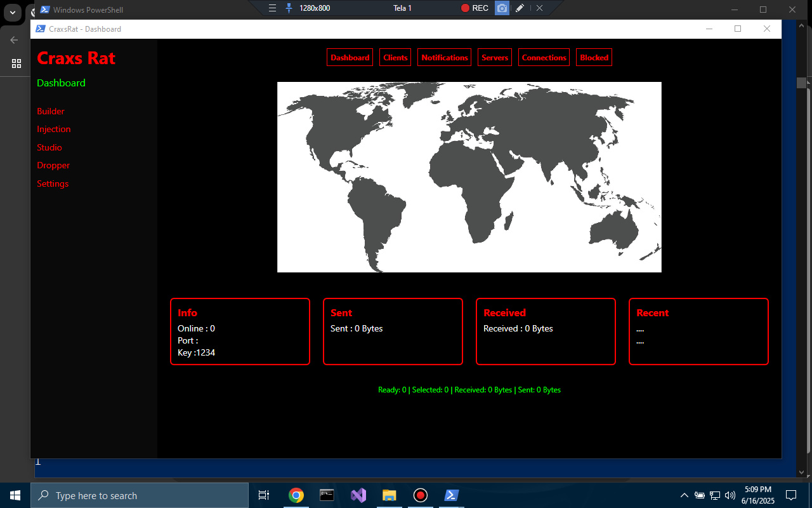Close the CraxsRat Dashboard window
Screen dimensions: 812x508
[x=767, y=29]
